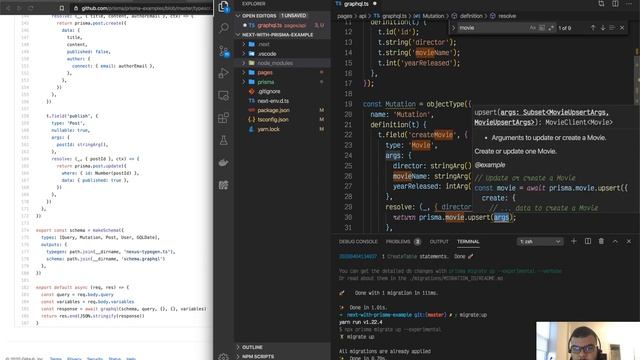
Task: Close the find widget
Action: tap(622, 28)
